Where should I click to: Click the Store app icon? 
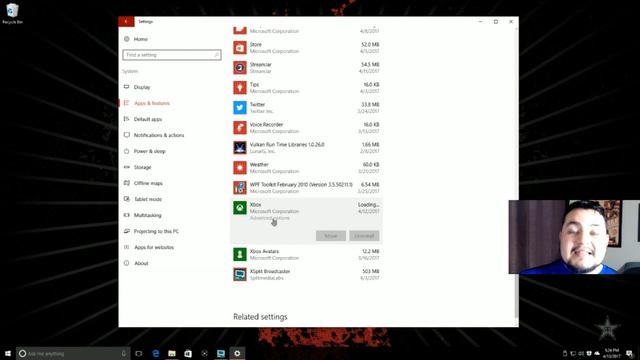click(x=240, y=48)
